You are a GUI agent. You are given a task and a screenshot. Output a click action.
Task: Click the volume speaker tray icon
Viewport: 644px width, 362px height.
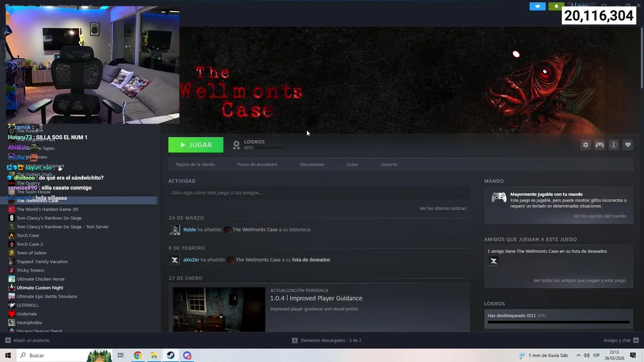point(587,355)
